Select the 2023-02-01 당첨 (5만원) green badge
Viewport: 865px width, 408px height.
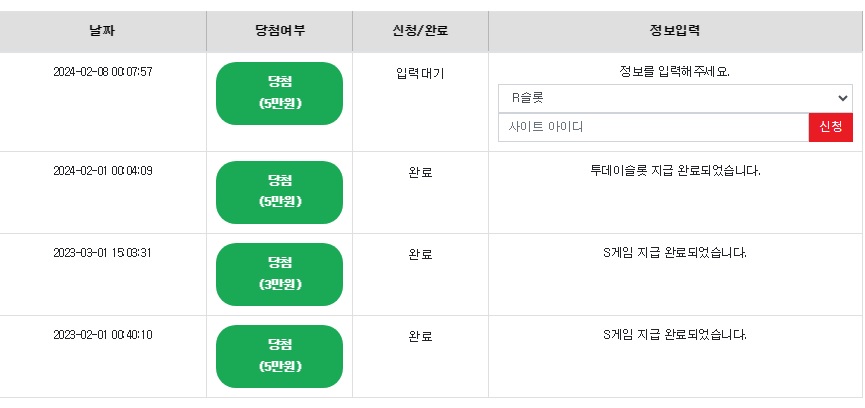coord(279,356)
